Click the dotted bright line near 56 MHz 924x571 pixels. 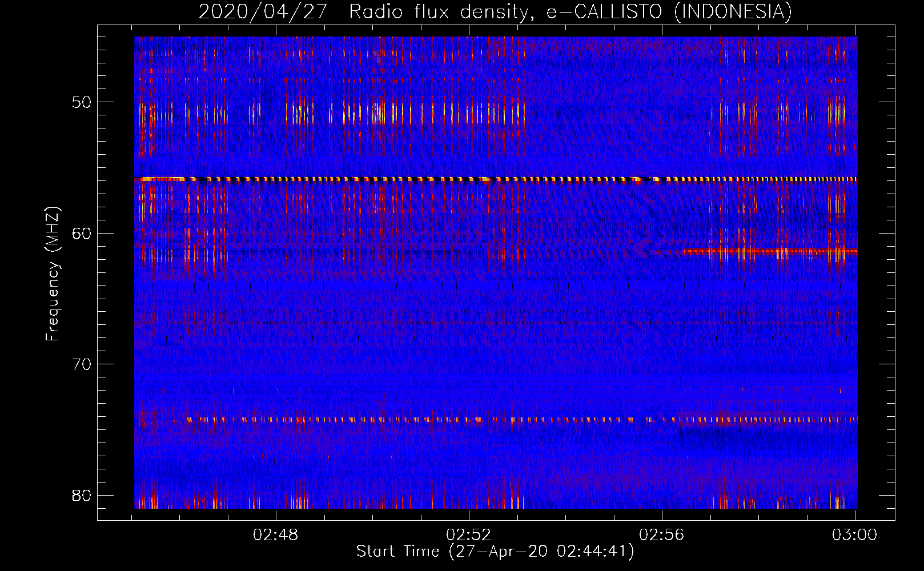pyautogui.click(x=496, y=179)
